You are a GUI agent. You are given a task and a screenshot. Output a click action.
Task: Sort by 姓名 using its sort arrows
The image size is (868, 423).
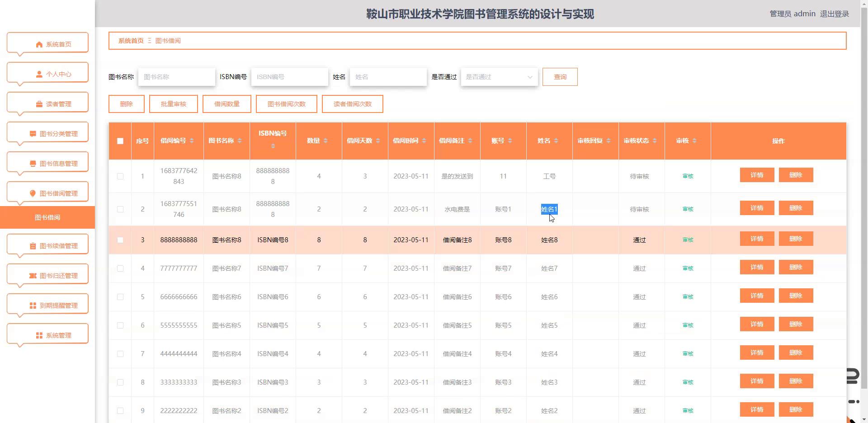click(x=556, y=141)
